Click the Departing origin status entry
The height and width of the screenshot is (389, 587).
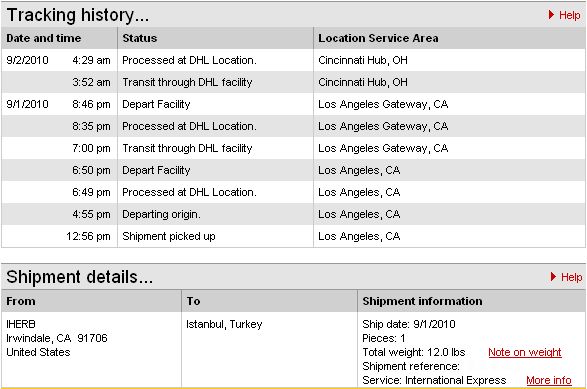(161, 215)
